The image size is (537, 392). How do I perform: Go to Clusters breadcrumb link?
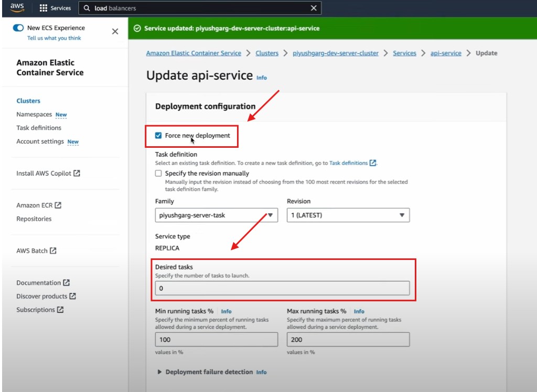267,53
